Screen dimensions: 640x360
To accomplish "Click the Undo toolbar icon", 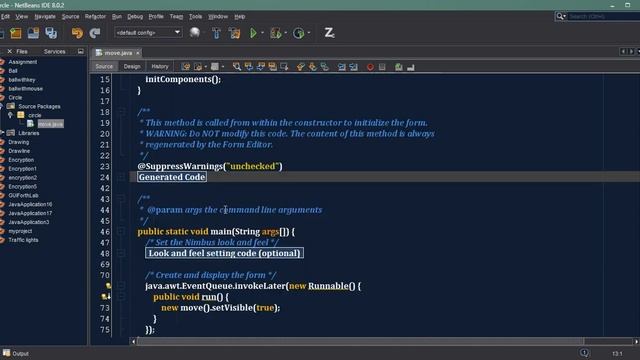I will click(x=77, y=33).
